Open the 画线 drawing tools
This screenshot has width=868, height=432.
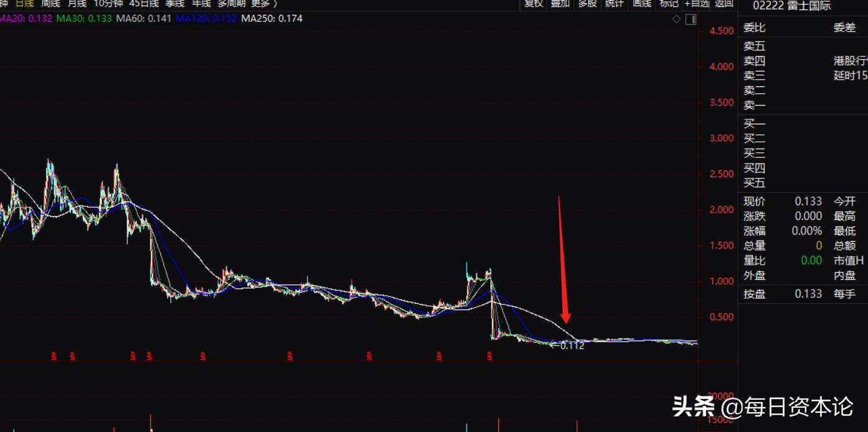(x=641, y=4)
